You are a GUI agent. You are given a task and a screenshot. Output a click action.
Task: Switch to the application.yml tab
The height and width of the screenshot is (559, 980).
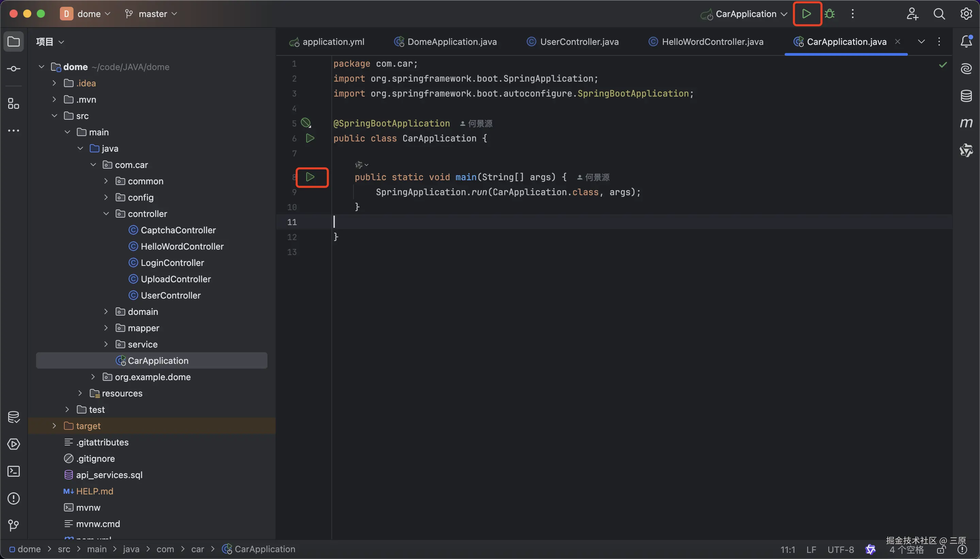click(333, 41)
